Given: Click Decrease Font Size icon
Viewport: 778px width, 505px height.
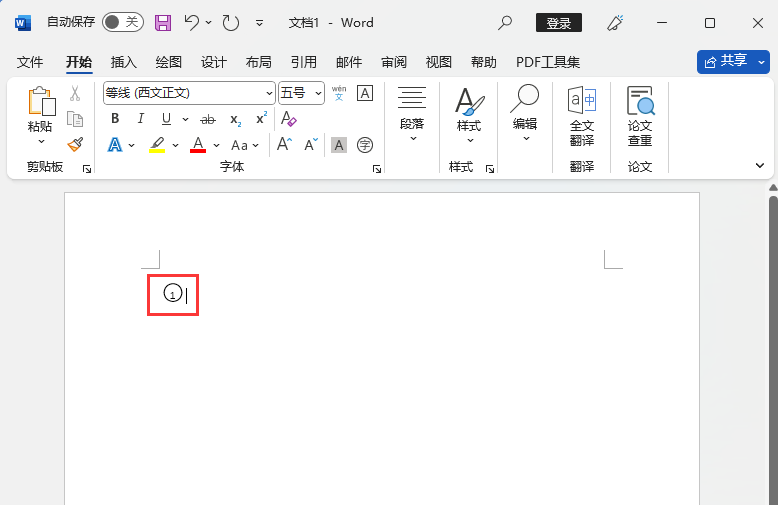Looking at the screenshot, I should click(311, 144).
